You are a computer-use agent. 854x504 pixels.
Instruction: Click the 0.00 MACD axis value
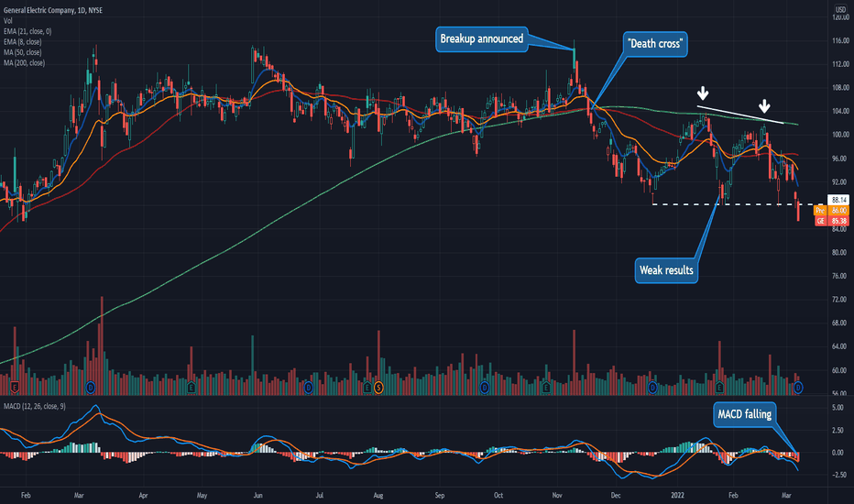pyautogui.click(x=838, y=453)
